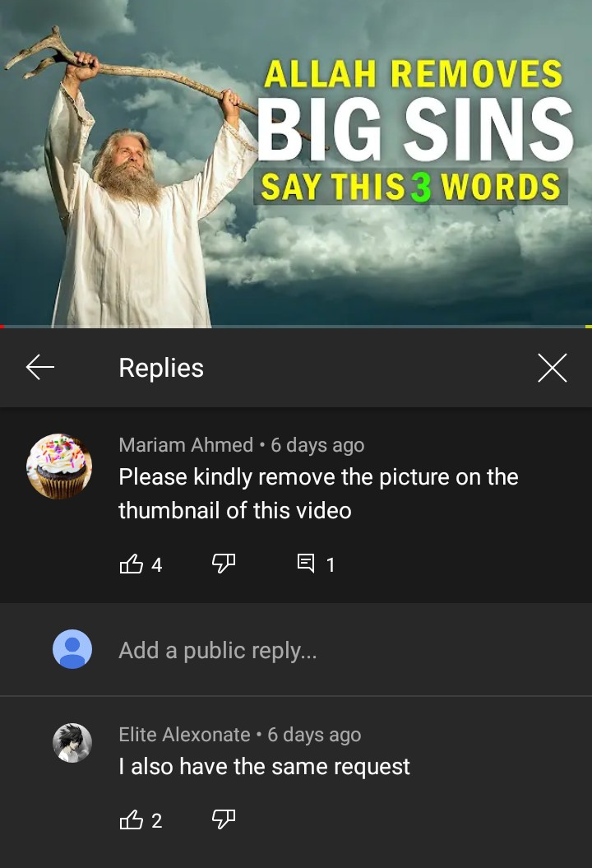Tap the '4' like count on Mariam's comment
Viewport: 592px width, 868px height.
156,564
